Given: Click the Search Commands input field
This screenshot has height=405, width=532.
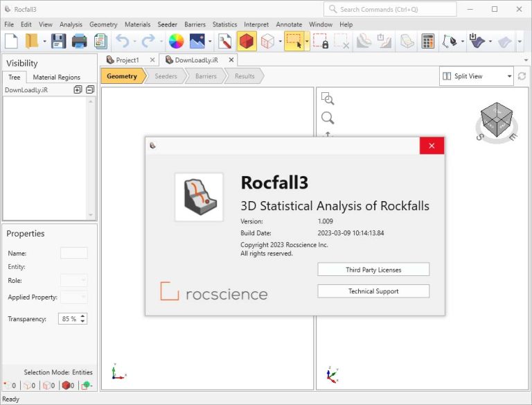Looking at the screenshot, I should (390, 9).
